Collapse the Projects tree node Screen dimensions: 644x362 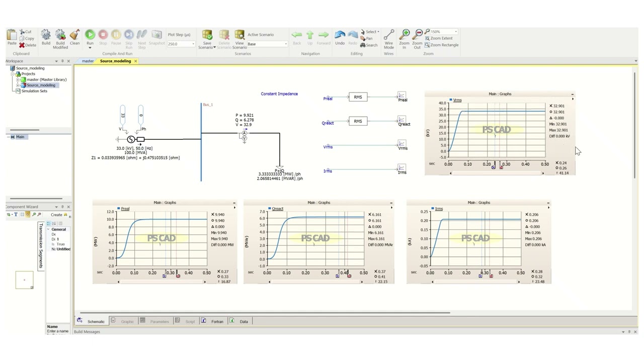coord(13,74)
